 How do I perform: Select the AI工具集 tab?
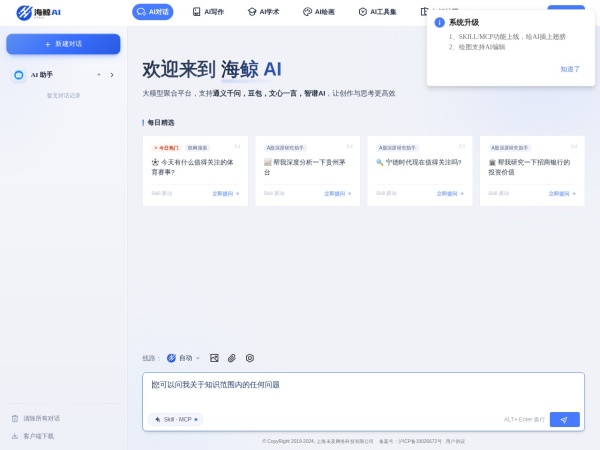click(x=377, y=12)
